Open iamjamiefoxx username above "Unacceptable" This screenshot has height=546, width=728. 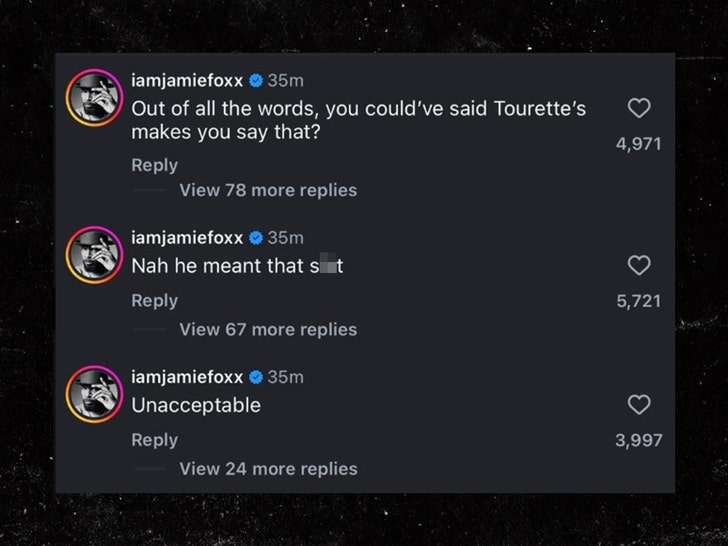coord(187,377)
